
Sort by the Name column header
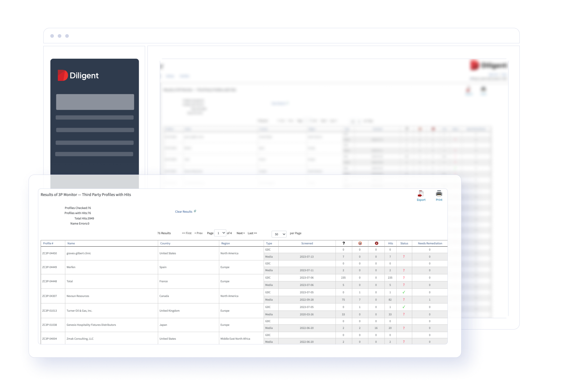point(71,243)
